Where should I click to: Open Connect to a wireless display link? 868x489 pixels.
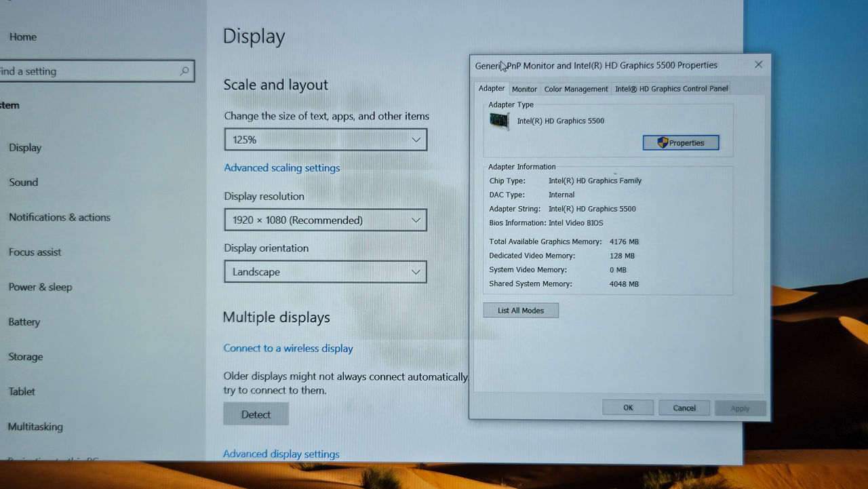click(x=288, y=348)
